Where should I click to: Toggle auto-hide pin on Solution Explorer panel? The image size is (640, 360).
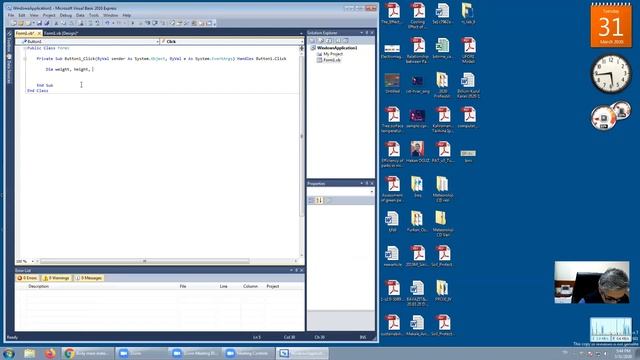click(x=367, y=33)
